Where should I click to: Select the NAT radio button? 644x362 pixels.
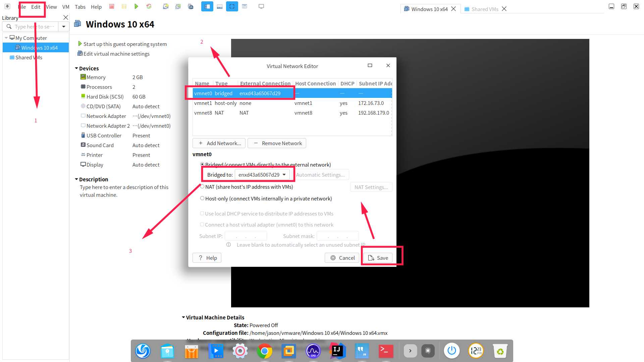(x=202, y=186)
